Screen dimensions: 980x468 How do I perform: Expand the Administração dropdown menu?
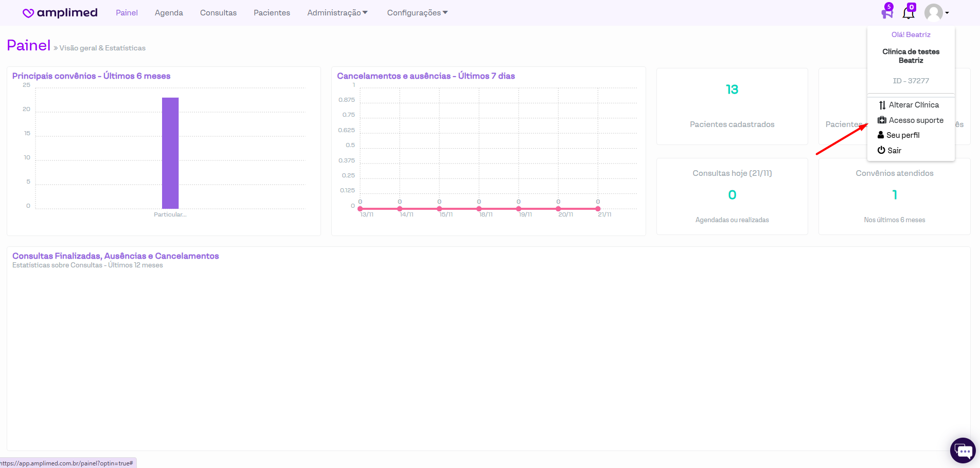(337, 13)
